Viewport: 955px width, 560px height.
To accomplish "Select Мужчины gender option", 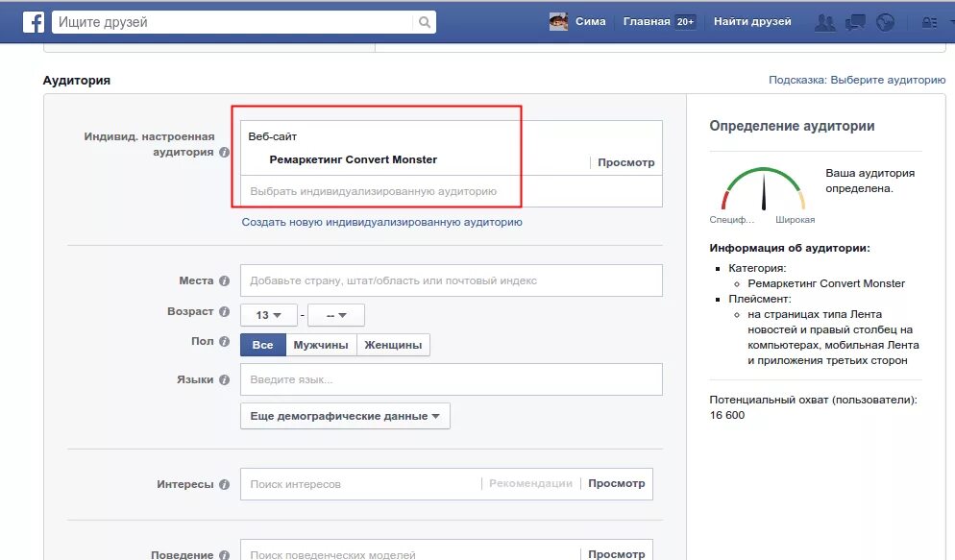I will point(321,345).
